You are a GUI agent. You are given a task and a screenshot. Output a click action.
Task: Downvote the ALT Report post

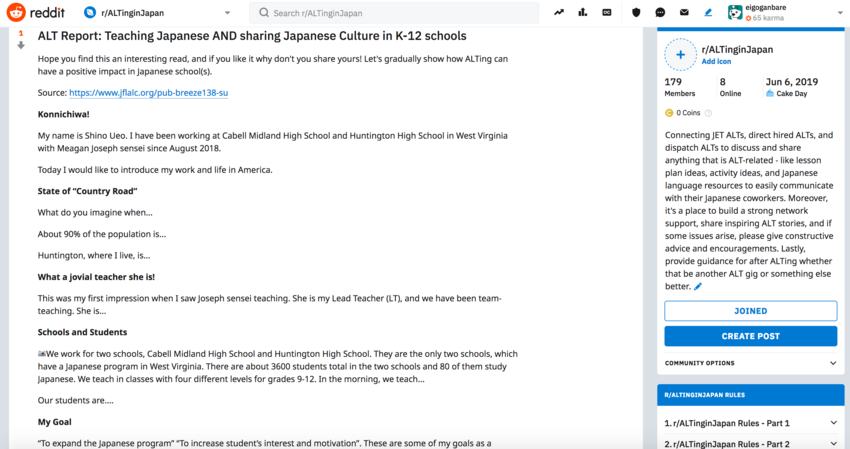(21, 46)
